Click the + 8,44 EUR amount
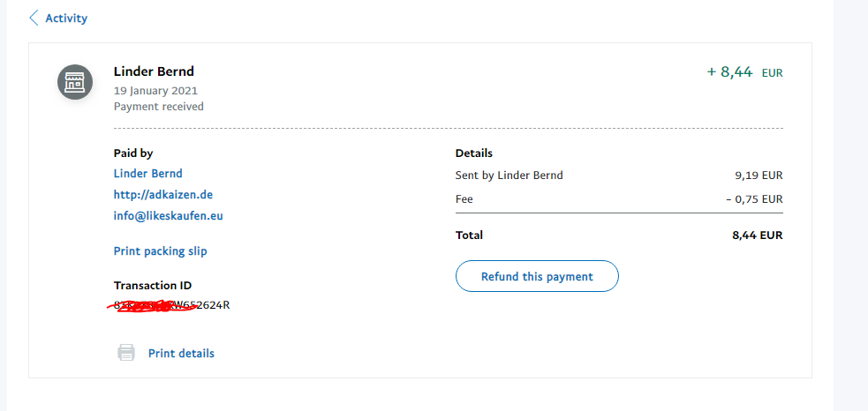 tap(745, 72)
